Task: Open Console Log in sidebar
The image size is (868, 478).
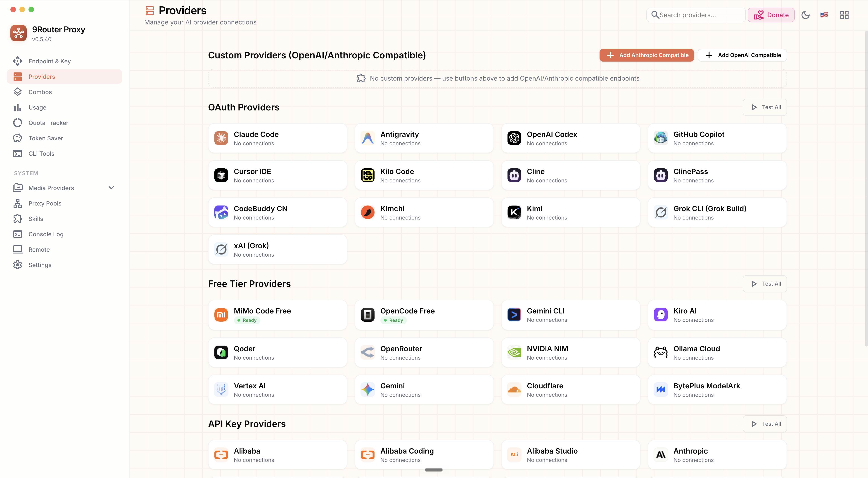Action: pos(64,234)
